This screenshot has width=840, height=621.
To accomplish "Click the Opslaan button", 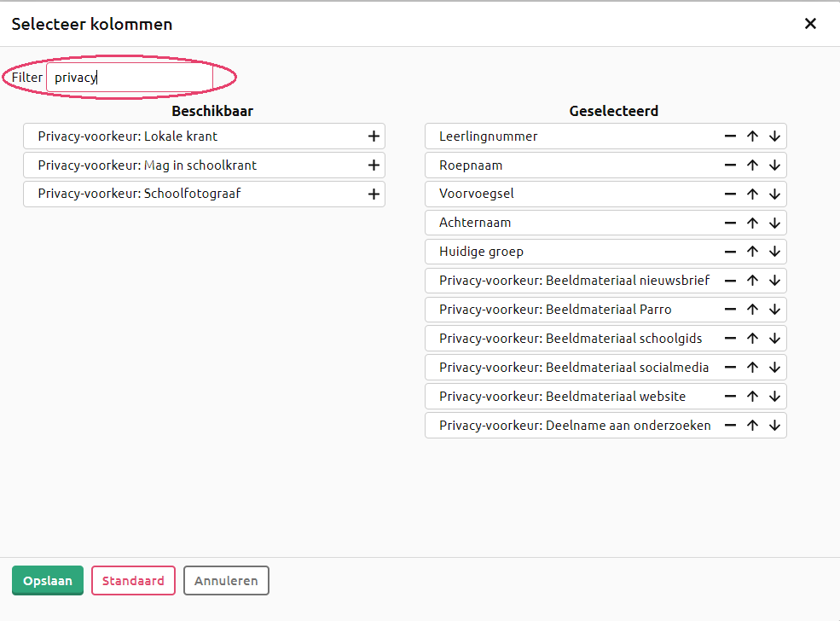I will click(48, 580).
